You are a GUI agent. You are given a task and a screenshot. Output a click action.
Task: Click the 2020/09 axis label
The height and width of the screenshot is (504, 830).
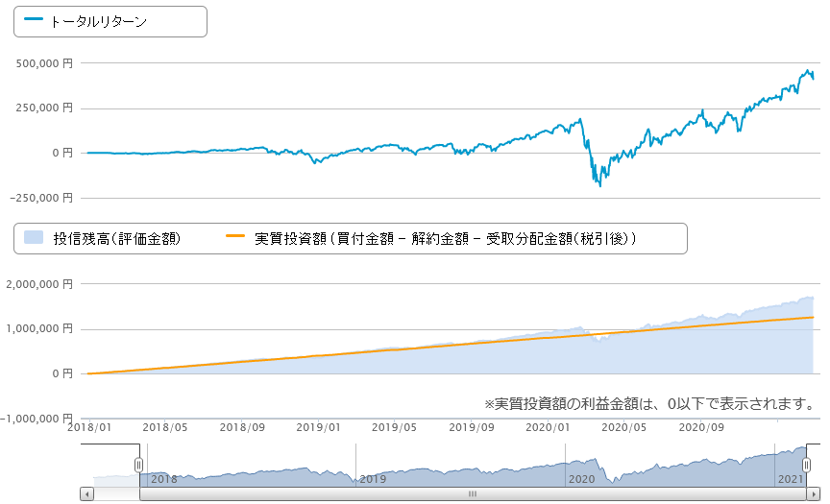[701, 427]
